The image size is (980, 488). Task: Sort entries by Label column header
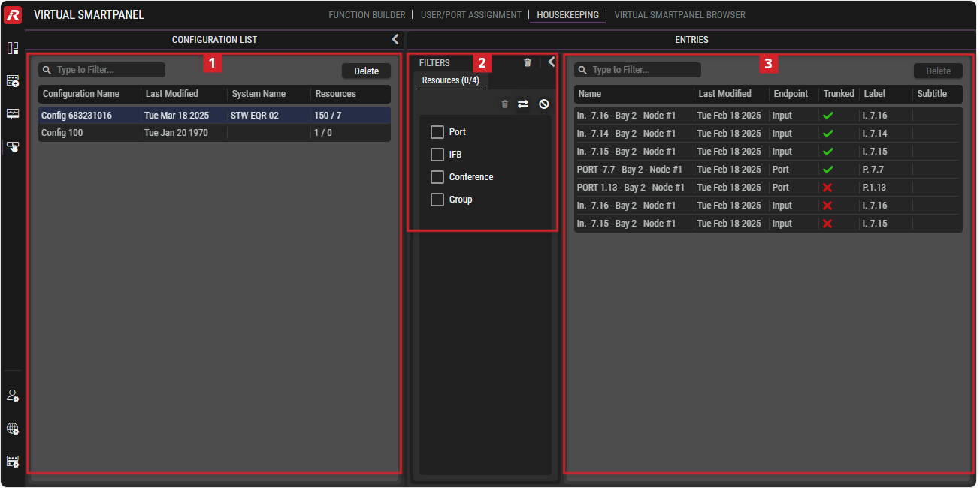[875, 94]
